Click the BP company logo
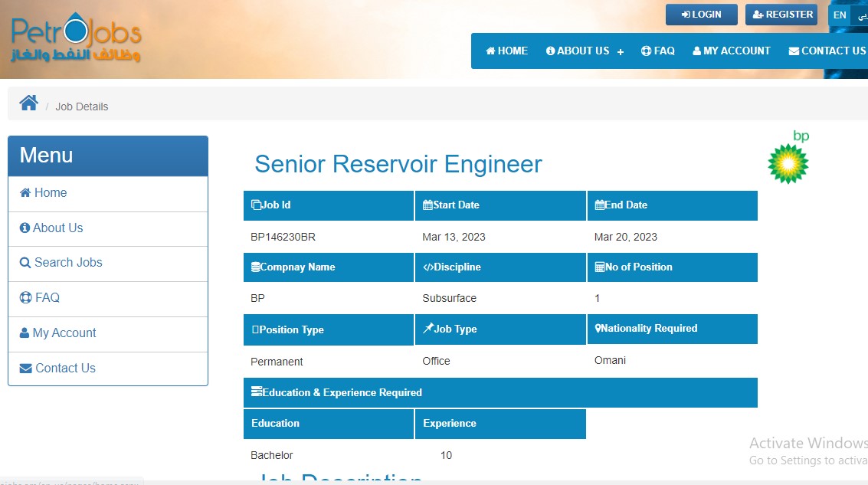 (788, 158)
